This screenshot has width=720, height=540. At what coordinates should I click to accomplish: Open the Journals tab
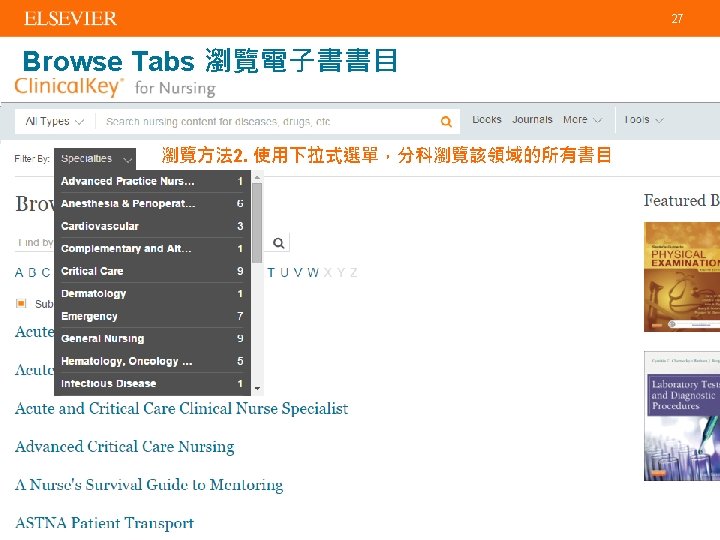(532, 119)
